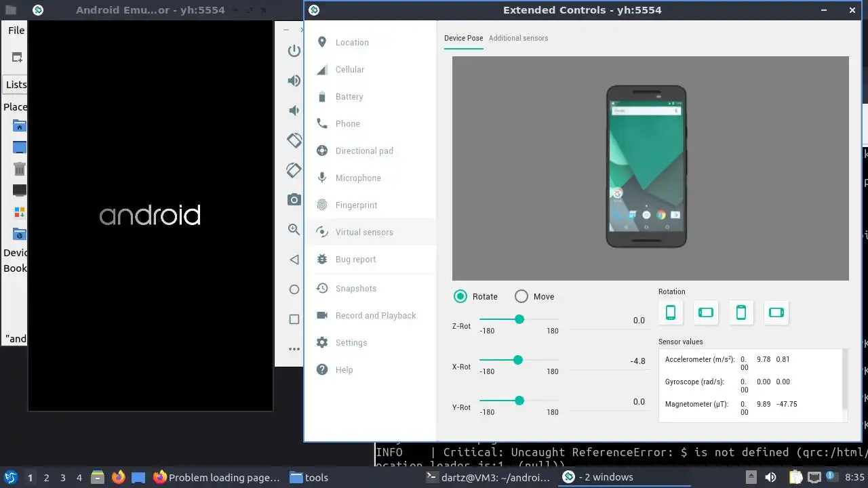
Task: Open the File menu in background window
Action: point(16,30)
